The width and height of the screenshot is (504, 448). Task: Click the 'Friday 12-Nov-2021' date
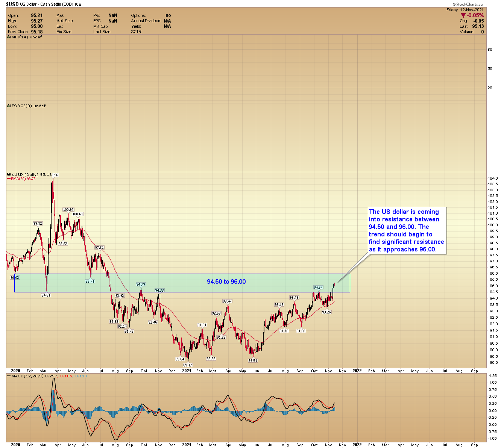point(465,10)
